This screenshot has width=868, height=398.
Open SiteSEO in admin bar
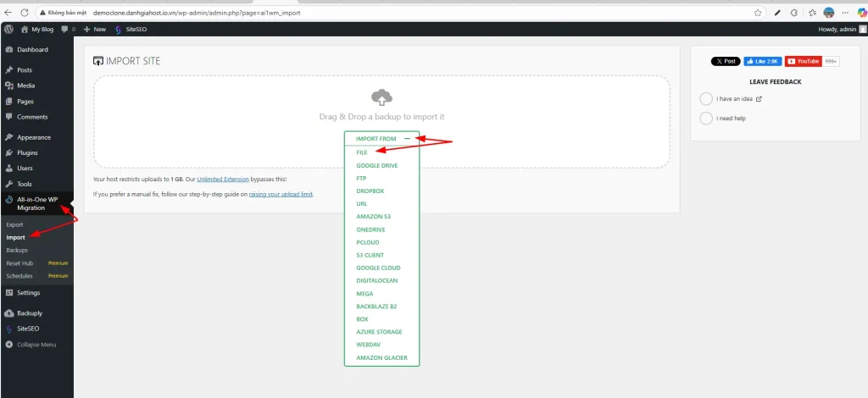(131, 30)
